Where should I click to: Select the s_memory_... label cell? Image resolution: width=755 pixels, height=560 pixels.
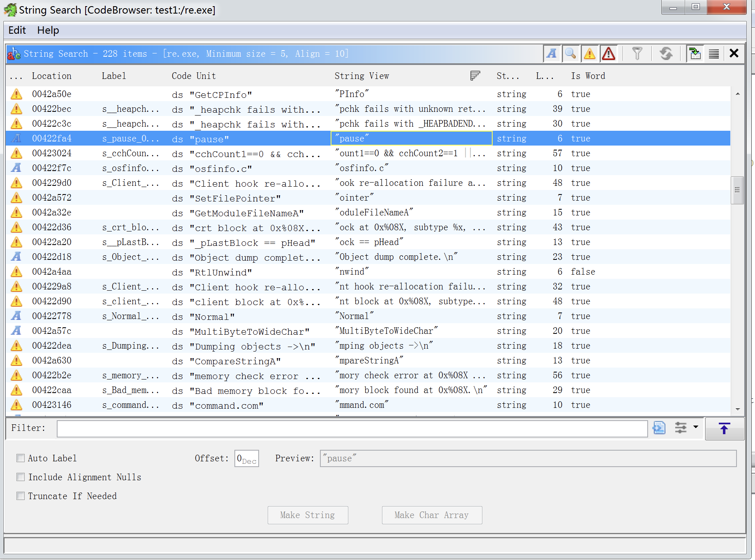pyautogui.click(x=130, y=375)
